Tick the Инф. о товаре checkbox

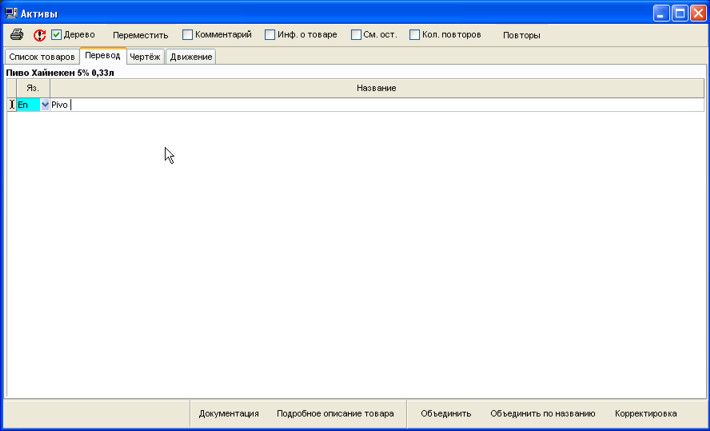click(270, 35)
